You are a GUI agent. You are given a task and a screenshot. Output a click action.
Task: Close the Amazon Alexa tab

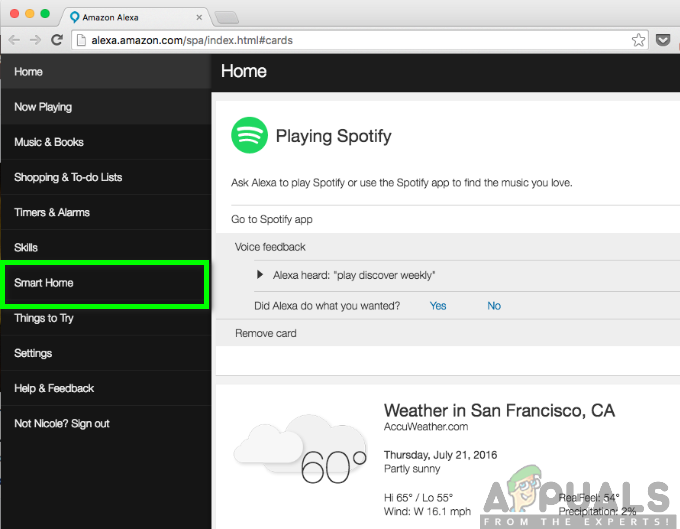click(x=199, y=17)
